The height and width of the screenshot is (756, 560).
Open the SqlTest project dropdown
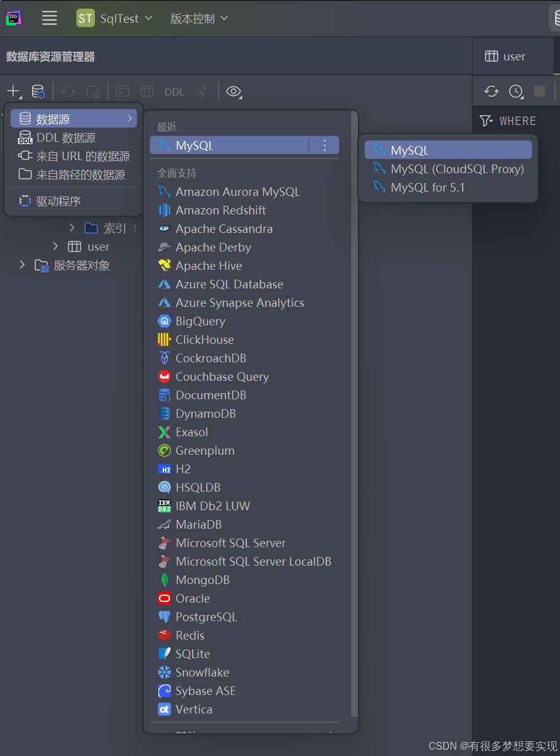114,18
